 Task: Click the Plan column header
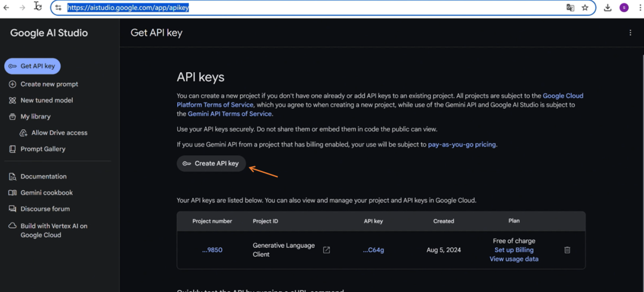(514, 221)
